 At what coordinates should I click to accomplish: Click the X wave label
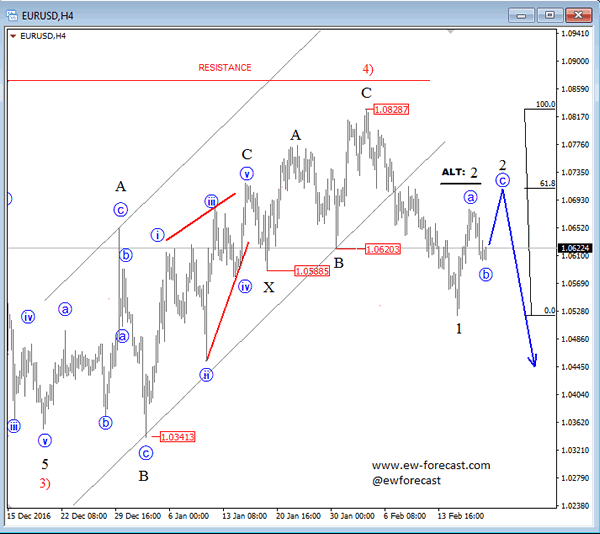269,287
